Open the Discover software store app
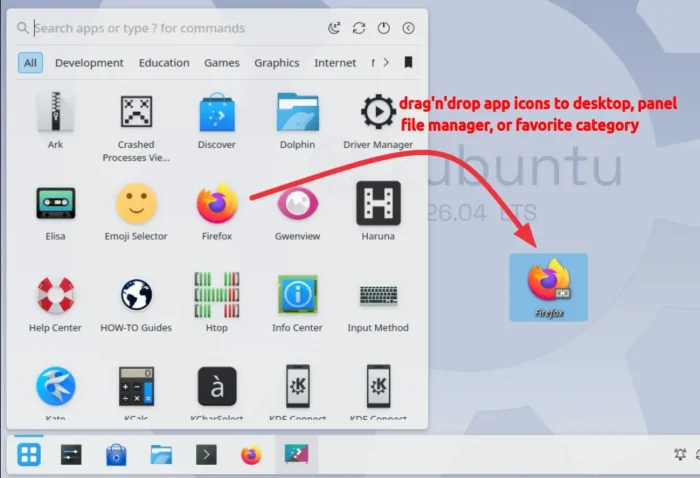This screenshot has height=478, width=700. [x=217, y=120]
